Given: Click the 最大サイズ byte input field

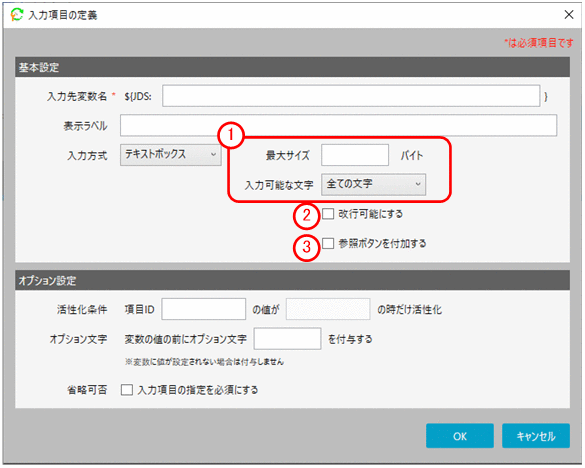Looking at the screenshot, I should point(355,155).
